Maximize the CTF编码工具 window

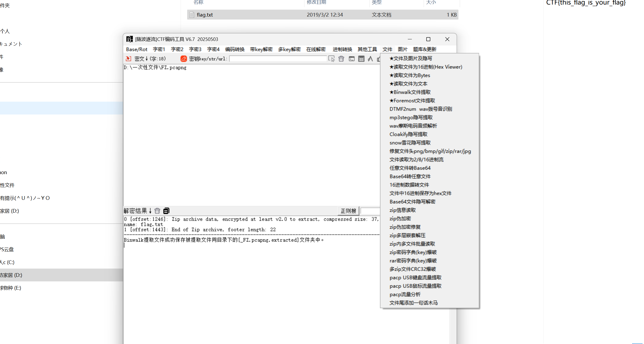(x=428, y=39)
